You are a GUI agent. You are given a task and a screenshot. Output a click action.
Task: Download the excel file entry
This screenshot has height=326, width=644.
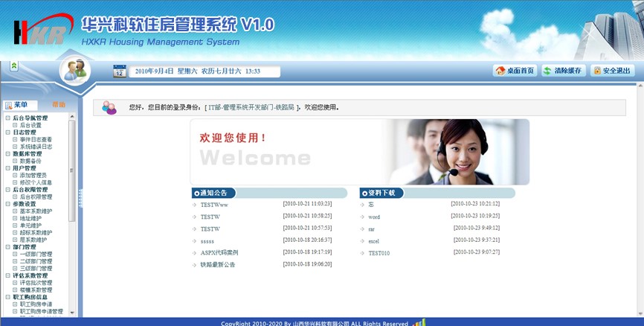[x=374, y=240]
